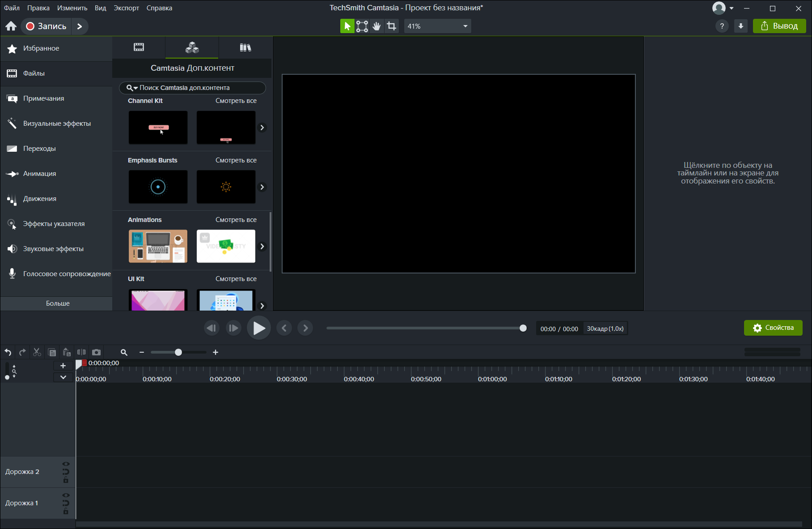The width and height of the screenshot is (812, 529).
Task: Click the timeline magnifier zoom icon
Action: (124, 352)
